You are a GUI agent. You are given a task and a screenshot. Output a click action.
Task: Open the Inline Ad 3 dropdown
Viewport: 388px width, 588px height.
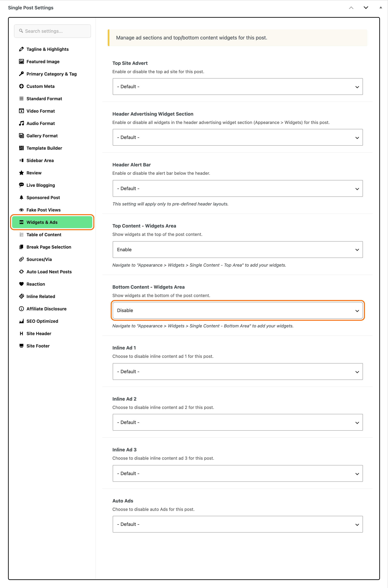[237, 474]
